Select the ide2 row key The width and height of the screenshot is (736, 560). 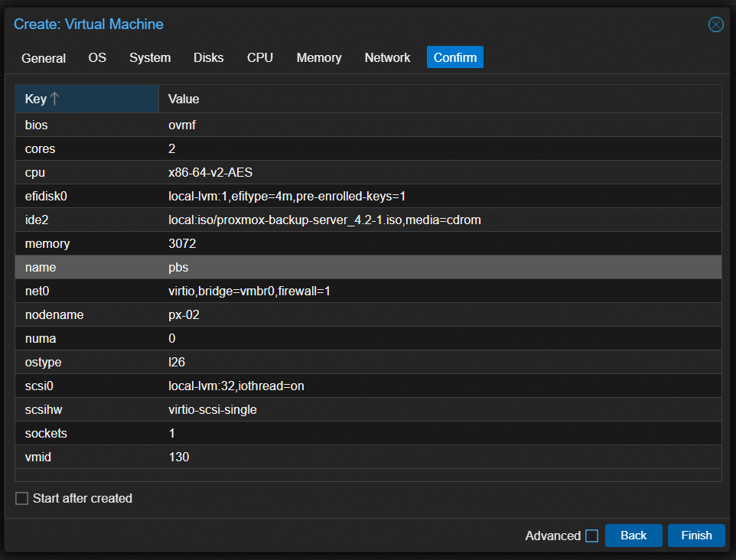[x=37, y=220]
